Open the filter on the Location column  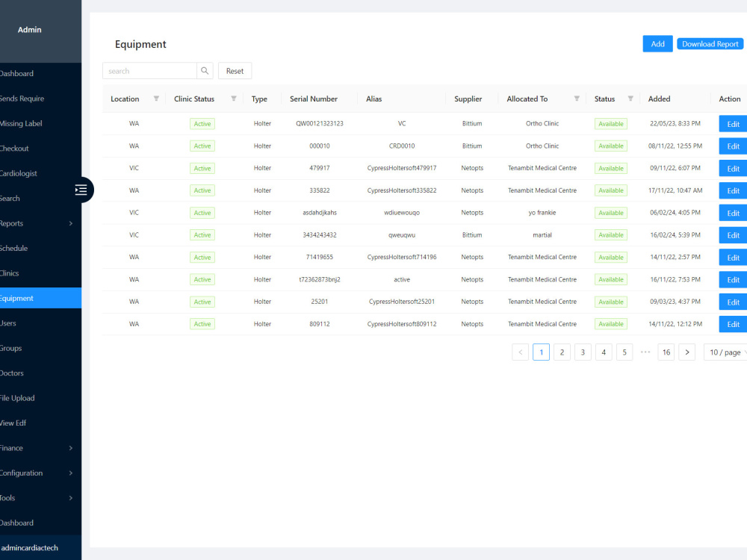coord(156,98)
